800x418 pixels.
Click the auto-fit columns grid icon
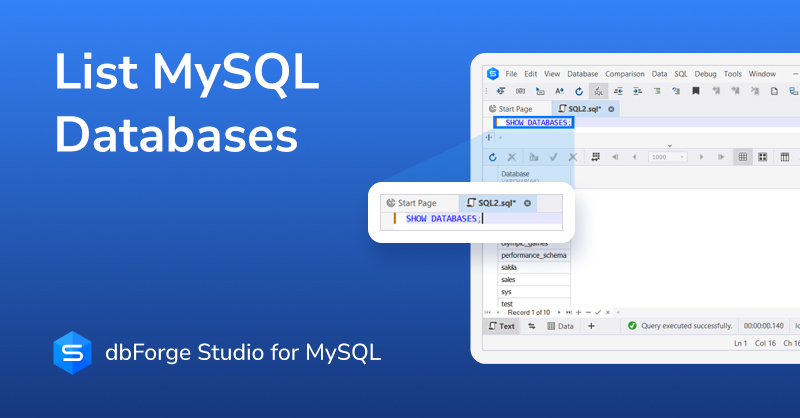(595, 157)
